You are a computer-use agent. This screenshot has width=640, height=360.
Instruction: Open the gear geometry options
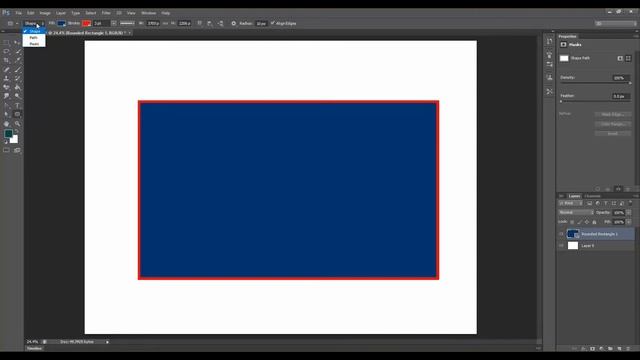pyautogui.click(x=233, y=24)
